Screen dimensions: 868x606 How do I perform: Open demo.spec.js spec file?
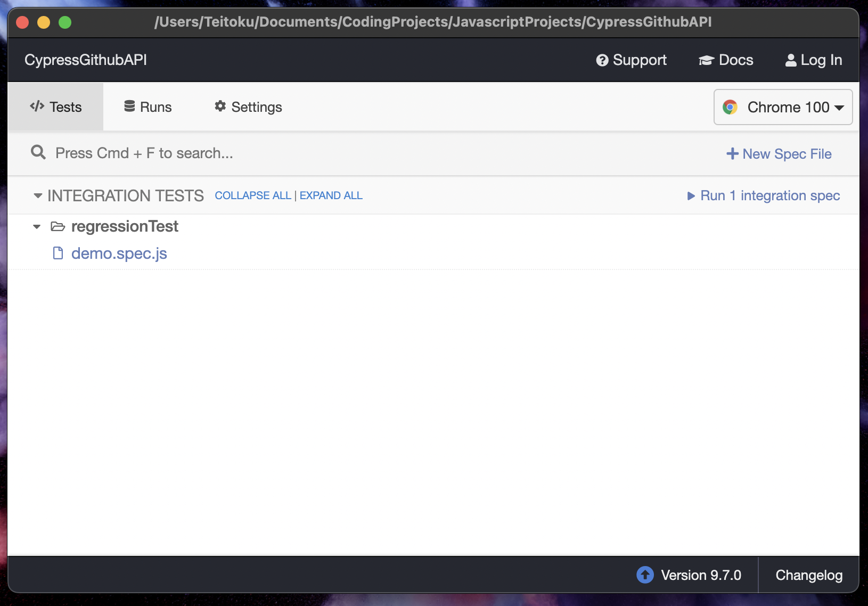[119, 253]
